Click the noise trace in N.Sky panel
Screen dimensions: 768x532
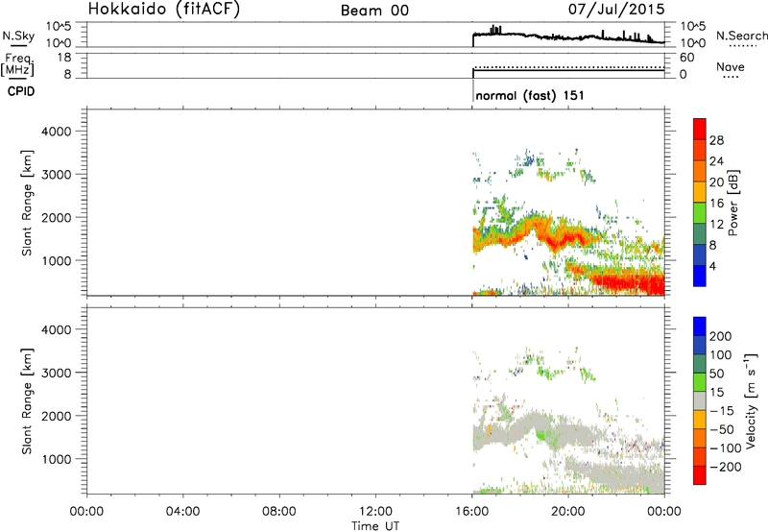(x=568, y=36)
